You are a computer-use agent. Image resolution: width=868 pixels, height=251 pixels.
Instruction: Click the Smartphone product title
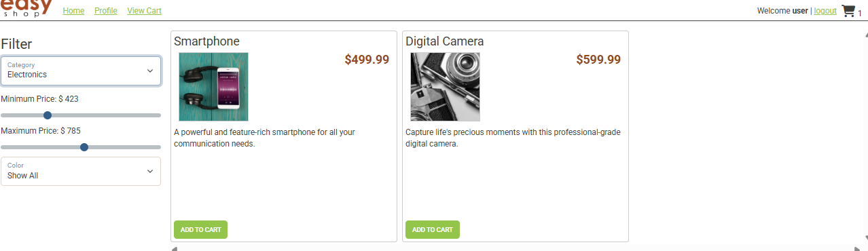coord(206,41)
